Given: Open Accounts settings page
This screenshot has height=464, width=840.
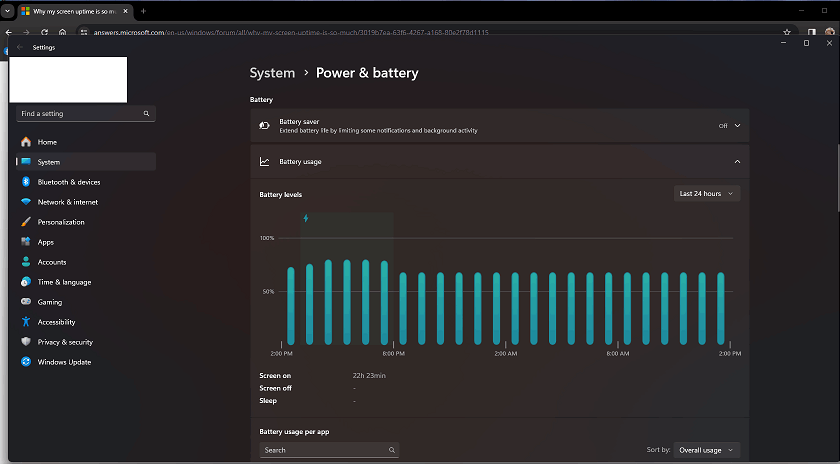Looking at the screenshot, I should (86, 262).
